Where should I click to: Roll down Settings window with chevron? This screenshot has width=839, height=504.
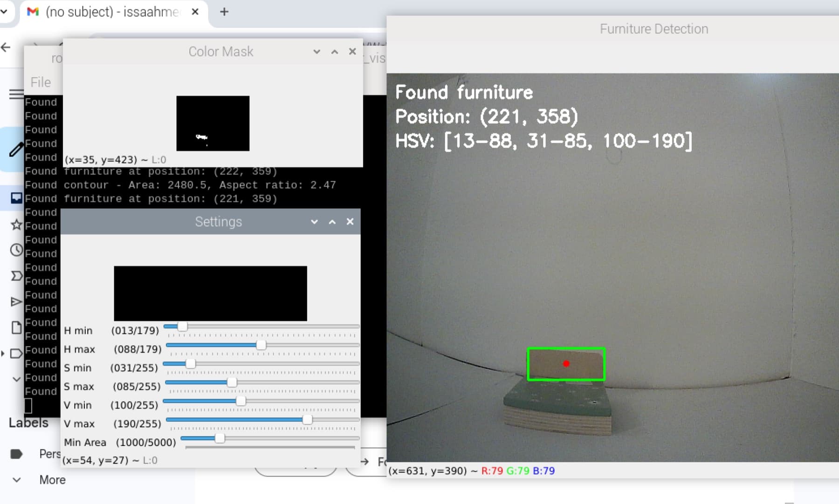point(314,222)
